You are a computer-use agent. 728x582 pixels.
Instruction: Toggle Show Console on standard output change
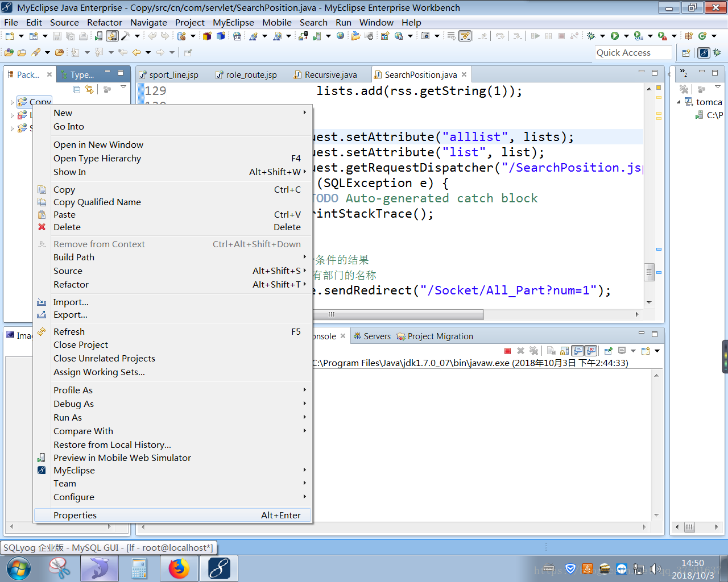(x=577, y=351)
